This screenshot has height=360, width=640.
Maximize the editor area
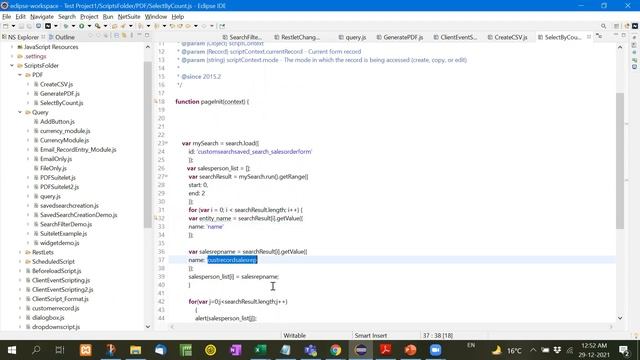(624, 36)
